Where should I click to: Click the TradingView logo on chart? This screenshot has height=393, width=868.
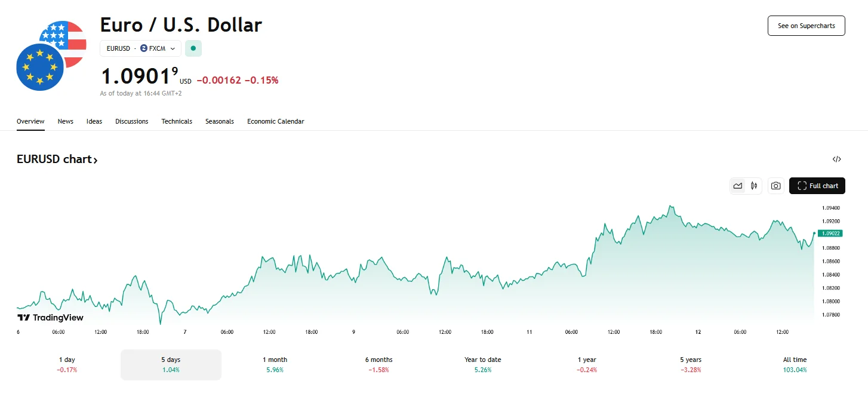click(x=50, y=318)
